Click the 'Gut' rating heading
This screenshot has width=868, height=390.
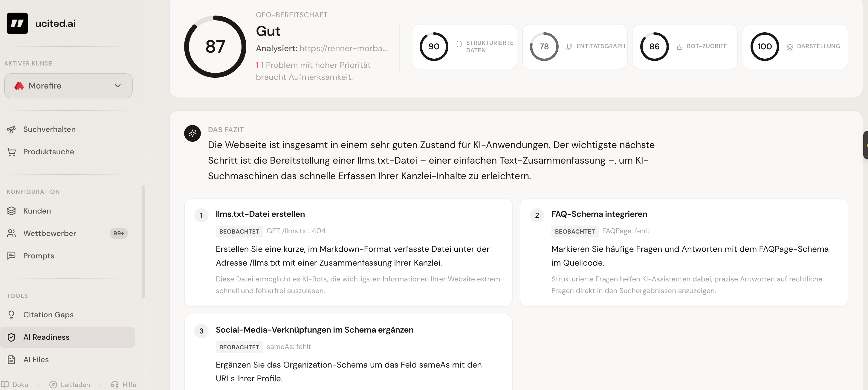pyautogui.click(x=268, y=31)
